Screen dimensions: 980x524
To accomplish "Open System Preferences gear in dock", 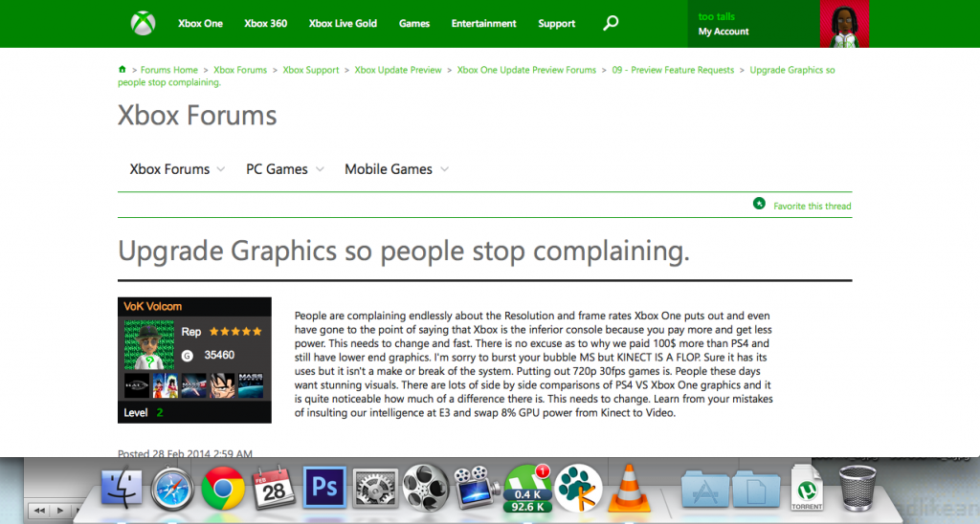I will click(x=373, y=489).
